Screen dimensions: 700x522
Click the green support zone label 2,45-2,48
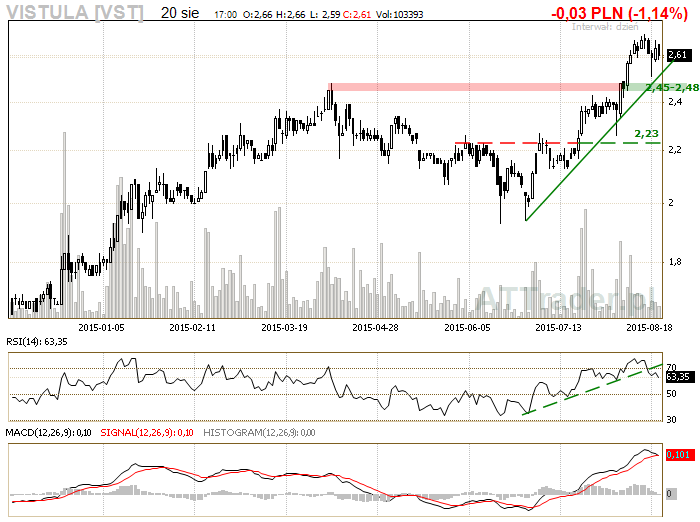click(672, 88)
